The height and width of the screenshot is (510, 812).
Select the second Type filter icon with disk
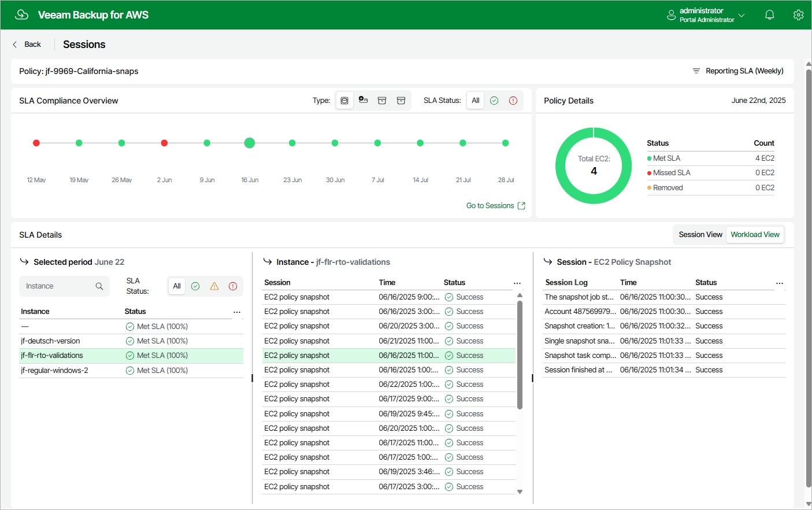point(363,101)
